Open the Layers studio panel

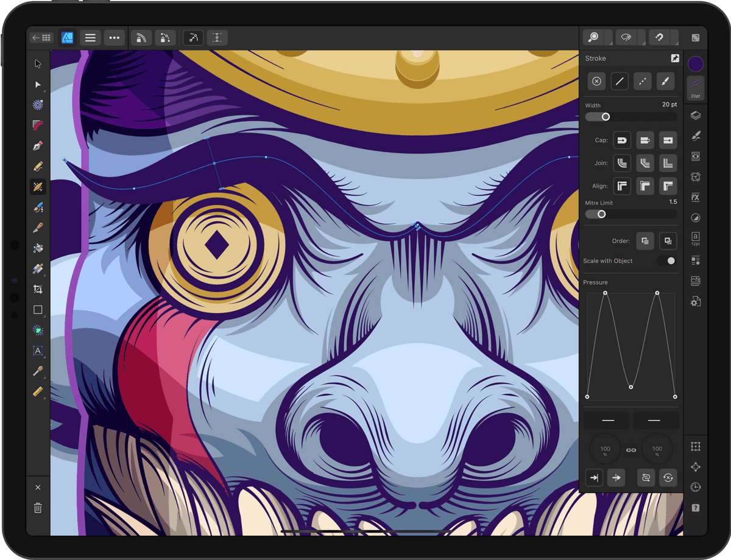696,116
